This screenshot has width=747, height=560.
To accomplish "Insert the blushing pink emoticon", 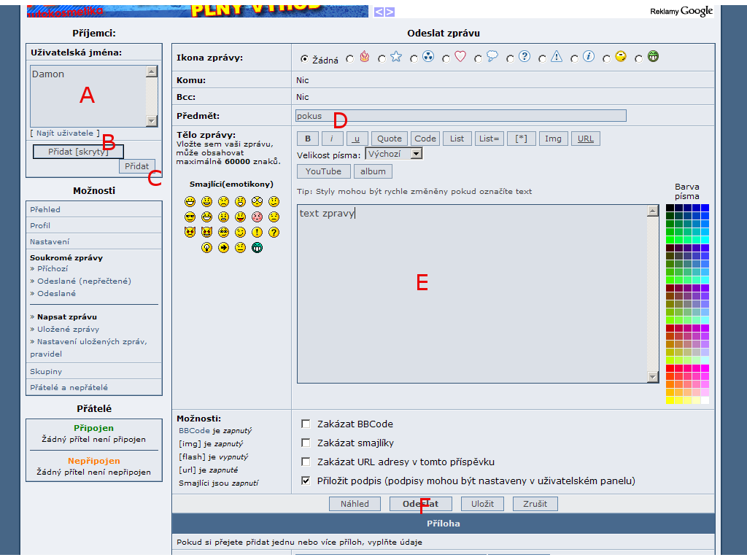I will 257,217.
